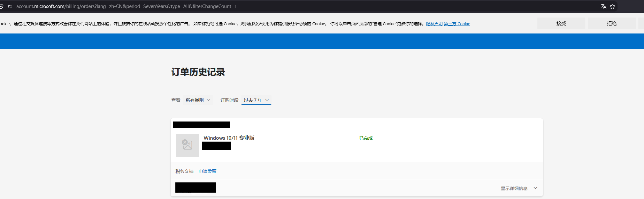This screenshot has height=199, width=644.
Task: Open site information icon beside the URL
Action: 10,6
